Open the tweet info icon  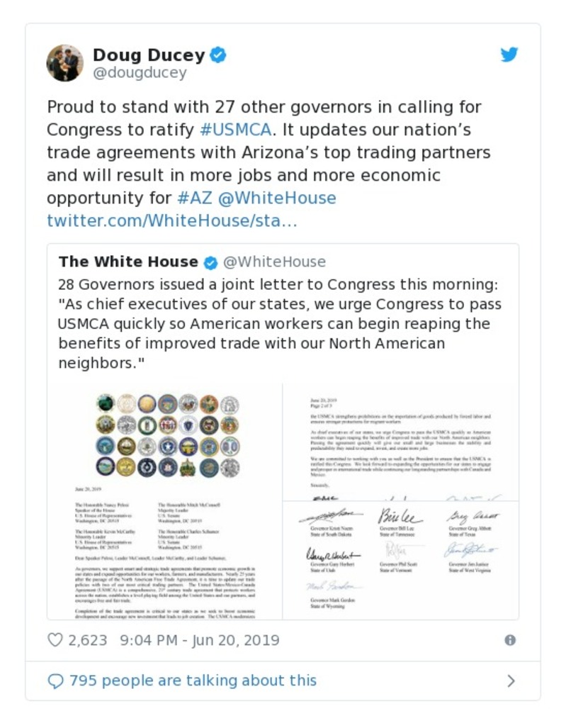pos(509,640)
